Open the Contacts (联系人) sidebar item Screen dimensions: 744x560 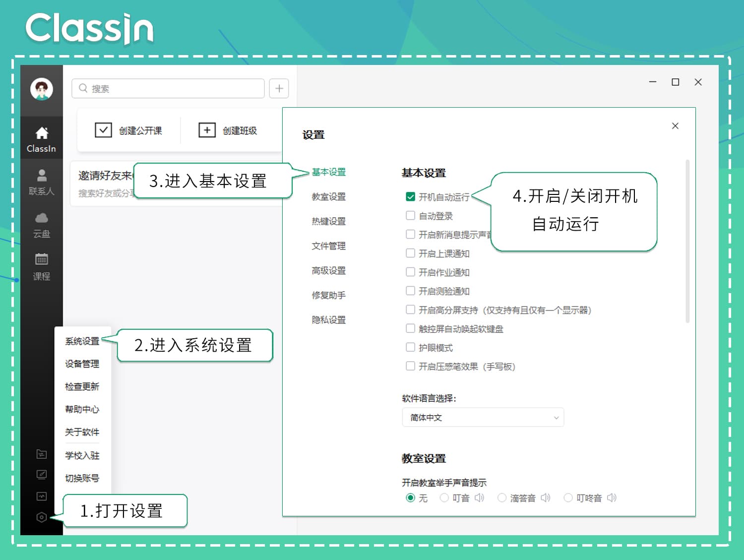42,182
